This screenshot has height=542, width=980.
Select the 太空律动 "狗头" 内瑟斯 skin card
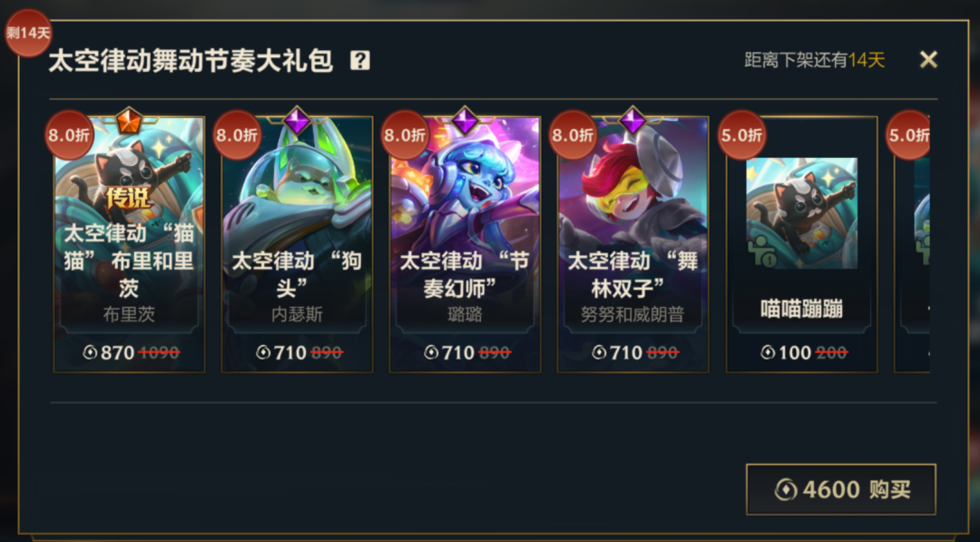pos(297,244)
